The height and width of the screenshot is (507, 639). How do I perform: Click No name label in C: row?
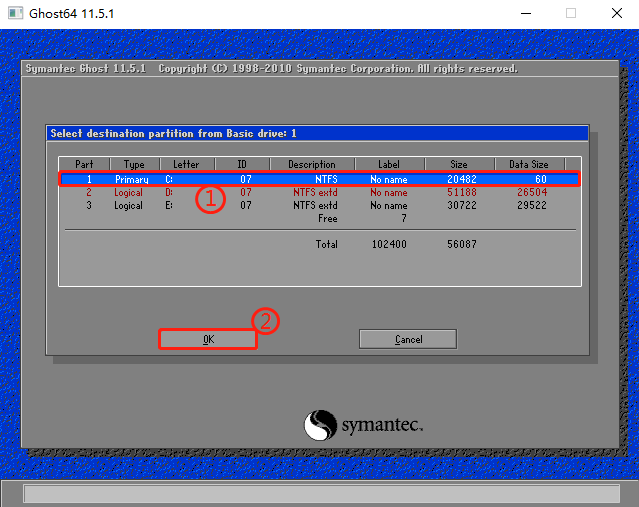click(x=389, y=179)
